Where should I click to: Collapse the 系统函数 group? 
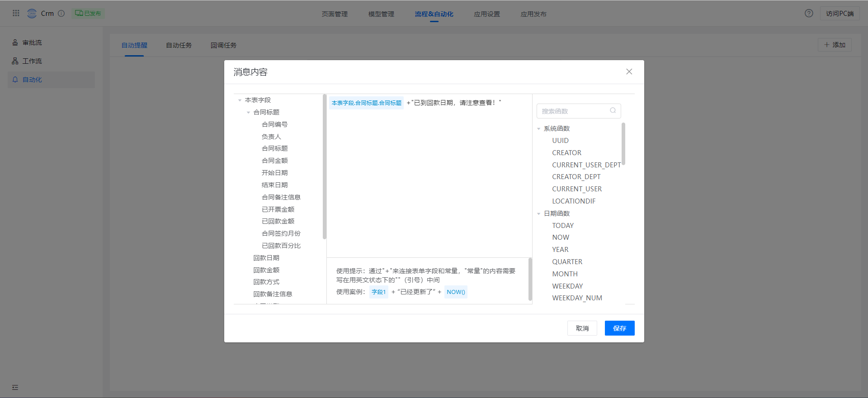538,129
